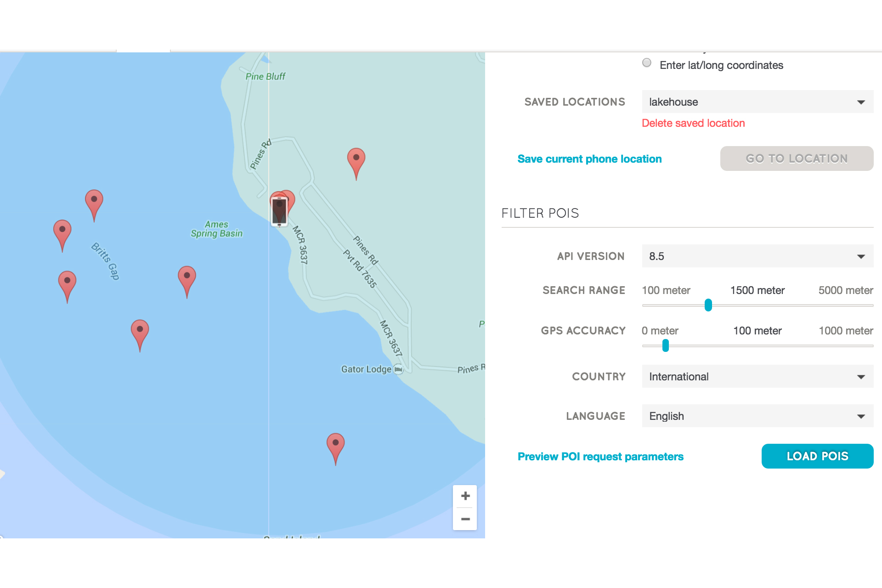Click Delete saved location
Viewport: 882px width, 588px height.
point(693,123)
